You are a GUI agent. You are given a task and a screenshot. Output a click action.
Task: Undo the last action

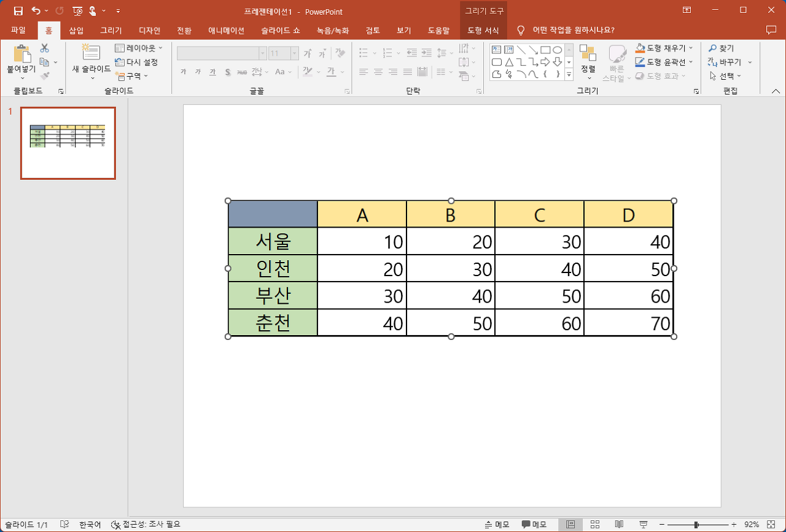pos(36,11)
